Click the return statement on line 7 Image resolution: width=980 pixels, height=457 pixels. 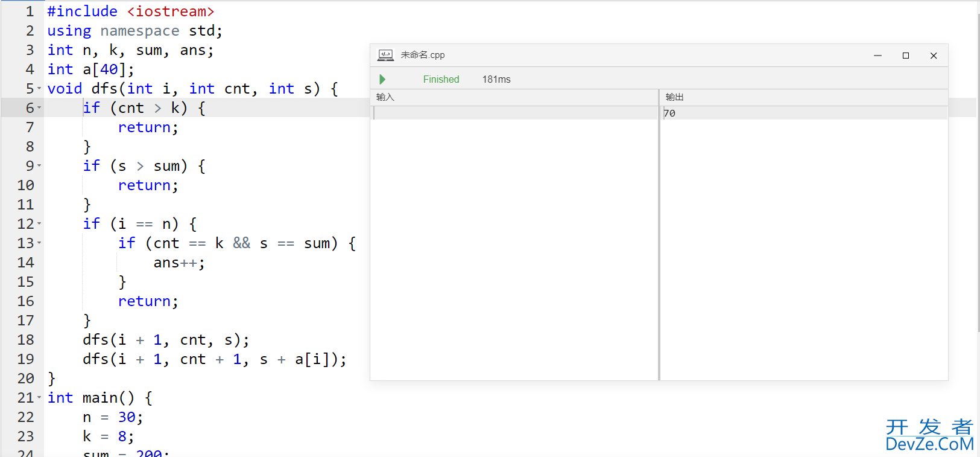point(148,127)
